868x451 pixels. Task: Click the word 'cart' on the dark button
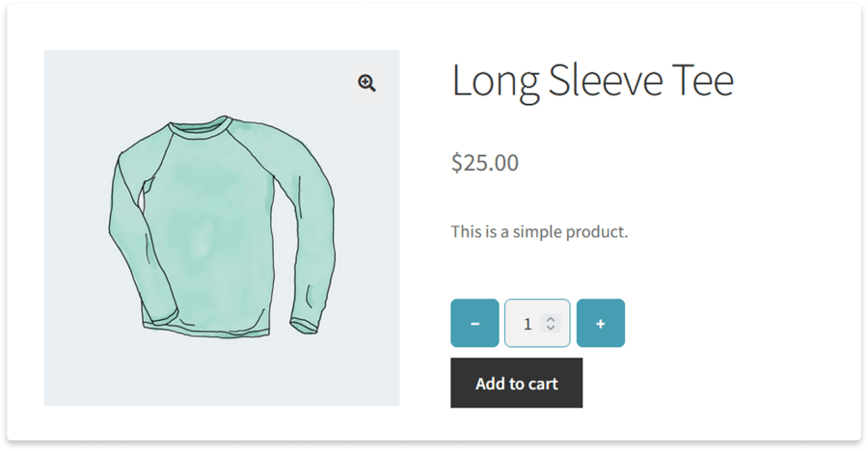[x=542, y=384]
